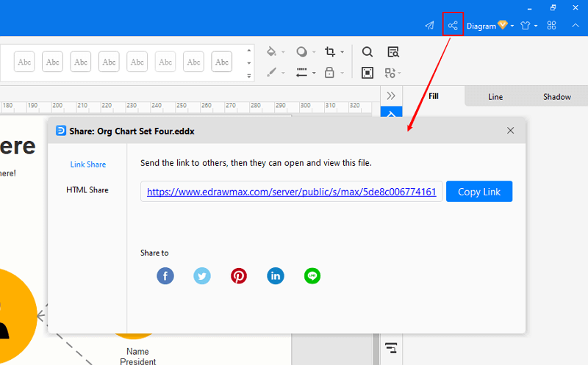Select HTML Share in Share dialog

[87, 190]
